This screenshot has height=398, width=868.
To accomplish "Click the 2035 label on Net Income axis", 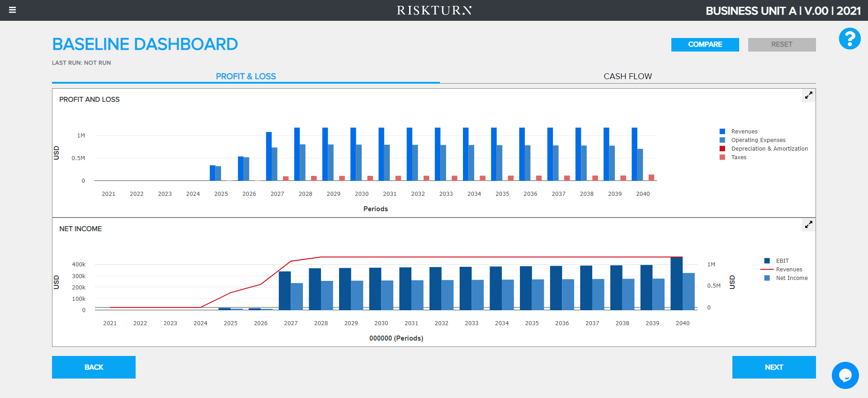I will pos(532,323).
